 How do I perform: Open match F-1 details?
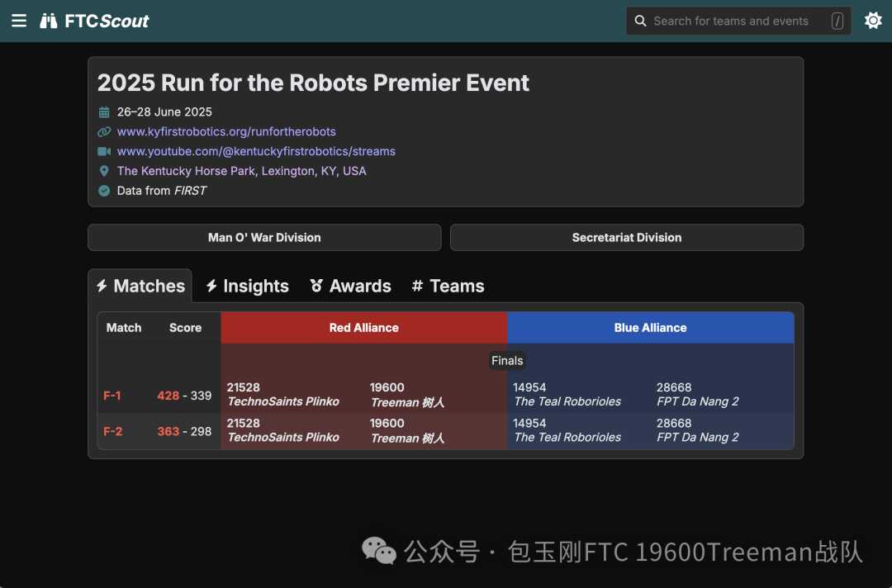(x=112, y=396)
